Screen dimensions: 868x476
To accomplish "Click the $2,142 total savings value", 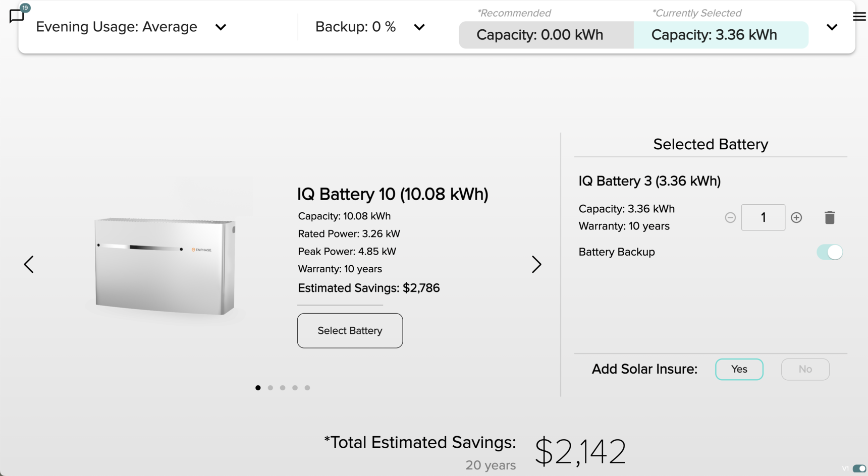I will 580,451.
